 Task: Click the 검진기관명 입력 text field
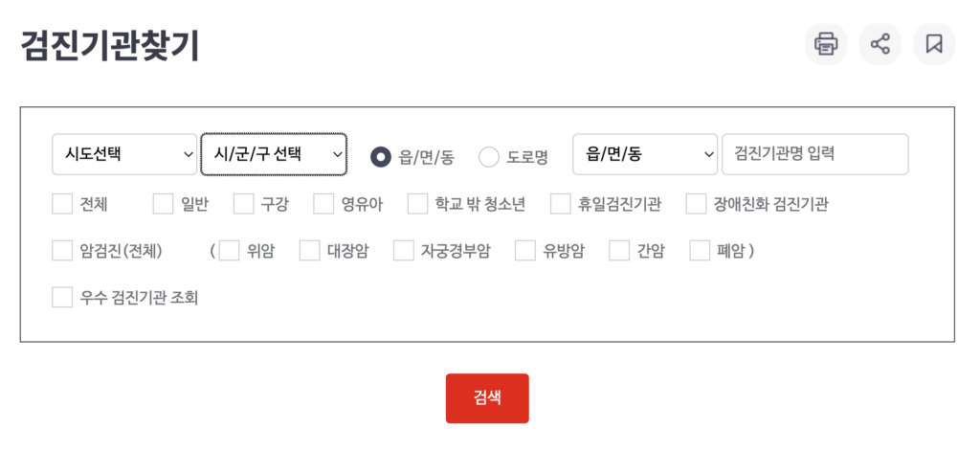tap(814, 154)
